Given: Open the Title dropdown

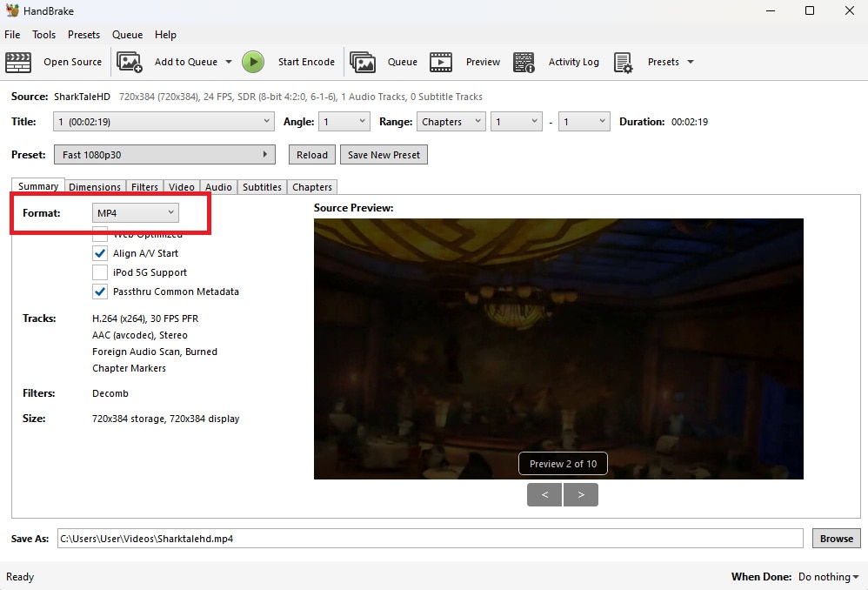Looking at the screenshot, I should click(164, 121).
